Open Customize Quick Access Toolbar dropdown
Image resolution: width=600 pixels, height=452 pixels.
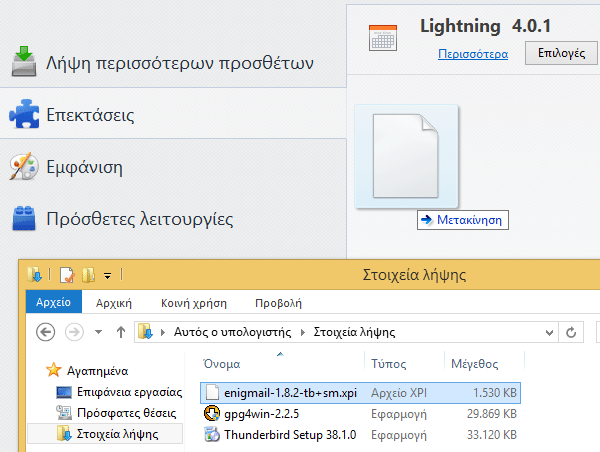(108, 276)
